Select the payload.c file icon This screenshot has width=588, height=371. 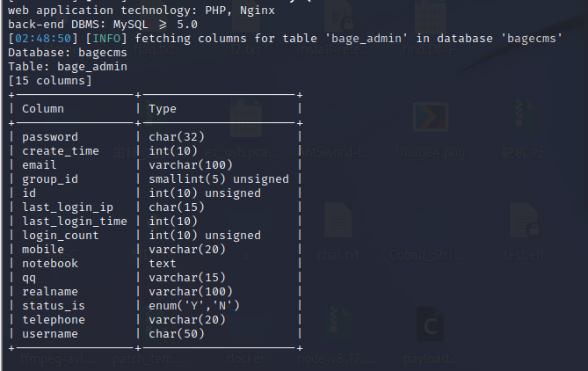click(431, 328)
